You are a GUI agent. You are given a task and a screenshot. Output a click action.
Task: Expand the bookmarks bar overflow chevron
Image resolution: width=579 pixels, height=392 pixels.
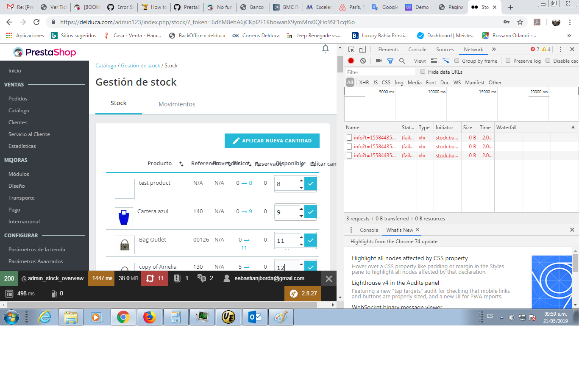pyautogui.click(x=570, y=36)
